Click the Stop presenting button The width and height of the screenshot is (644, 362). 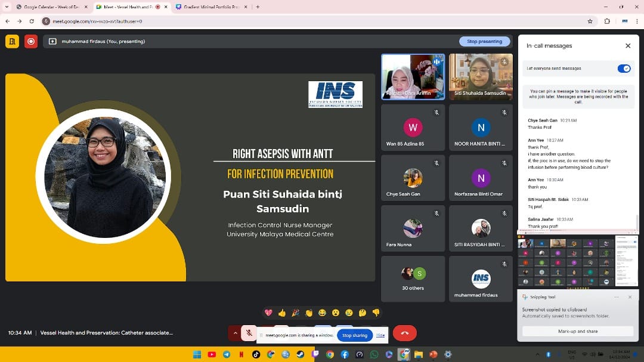pyautogui.click(x=484, y=42)
